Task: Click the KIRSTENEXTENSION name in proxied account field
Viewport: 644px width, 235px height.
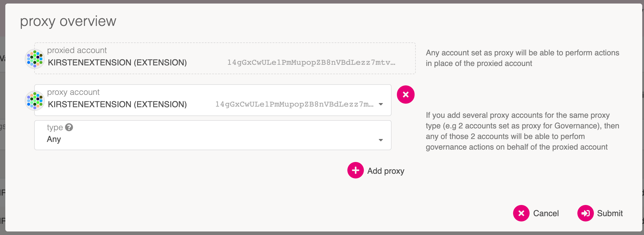Action: [x=117, y=62]
